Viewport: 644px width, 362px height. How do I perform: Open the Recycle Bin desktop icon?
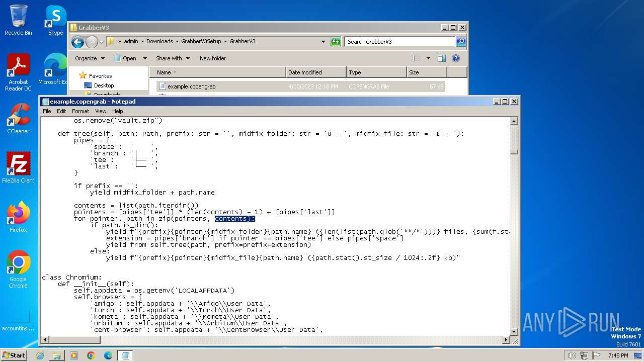tap(18, 21)
